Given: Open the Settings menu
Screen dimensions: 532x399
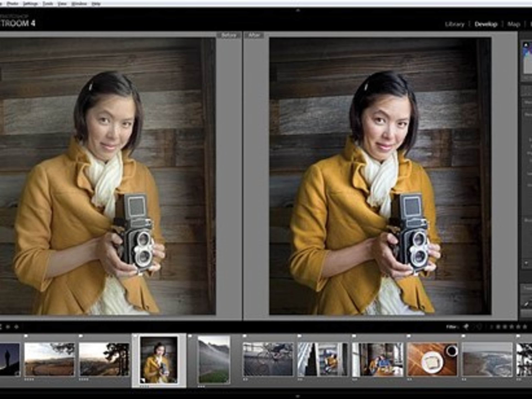Looking at the screenshot, I should 30,4.
